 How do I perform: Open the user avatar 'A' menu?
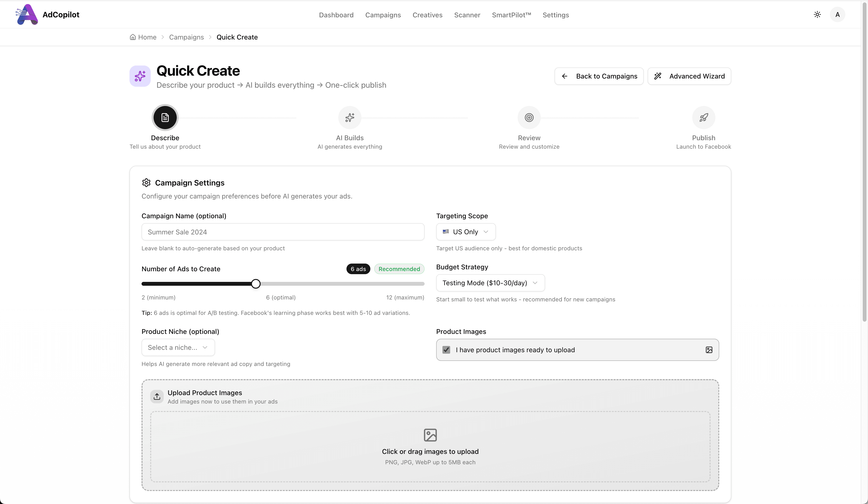click(x=837, y=14)
